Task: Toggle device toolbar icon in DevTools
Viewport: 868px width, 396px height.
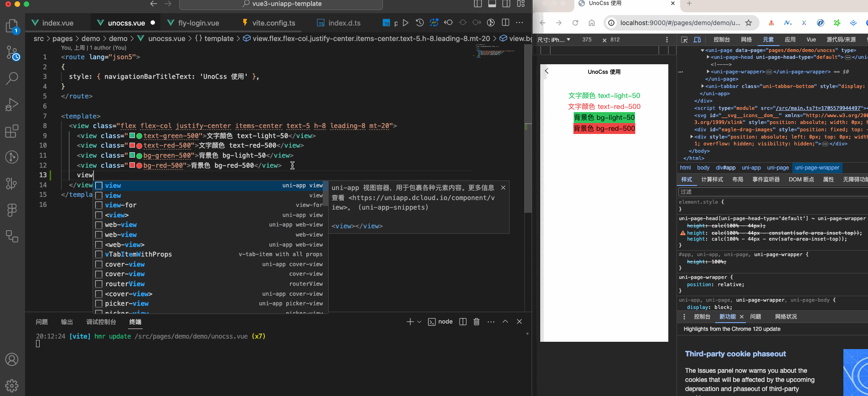Action: (x=697, y=40)
